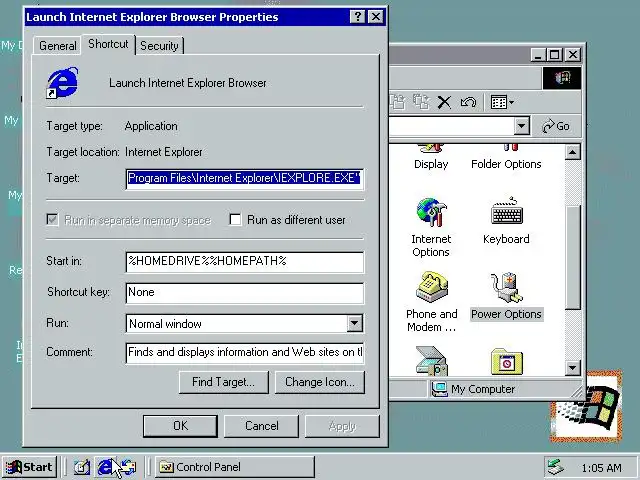This screenshot has width=640, height=480.
Task: Click the Change Icon button
Action: pos(320,382)
